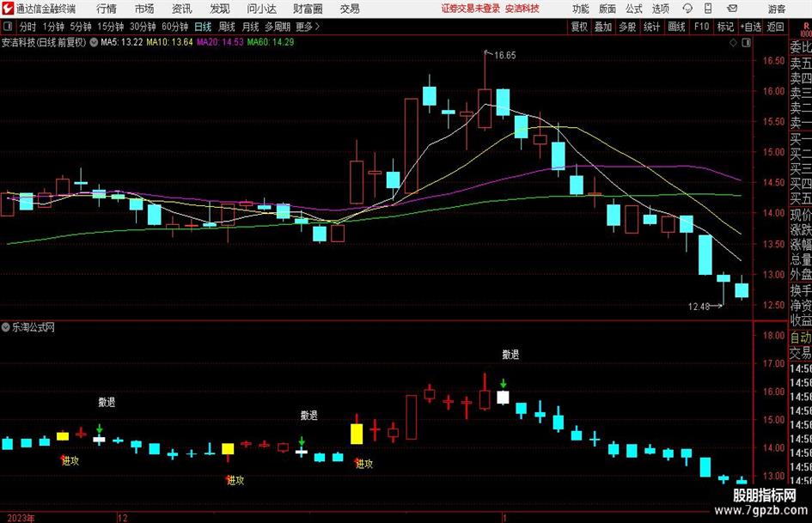
Task: Click the 16.50 price axis label
Action: click(x=773, y=61)
